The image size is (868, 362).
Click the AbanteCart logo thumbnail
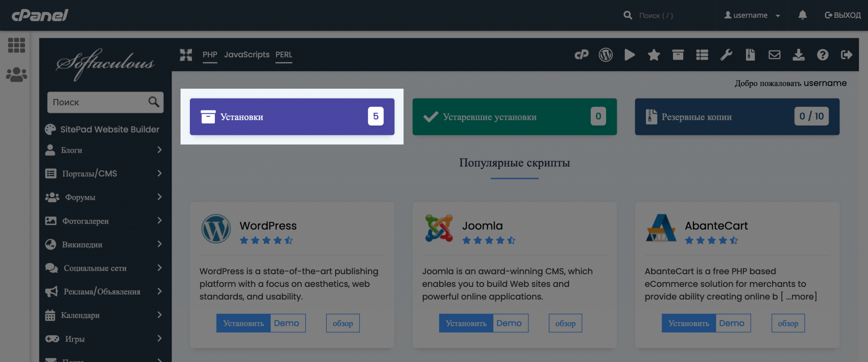click(661, 228)
